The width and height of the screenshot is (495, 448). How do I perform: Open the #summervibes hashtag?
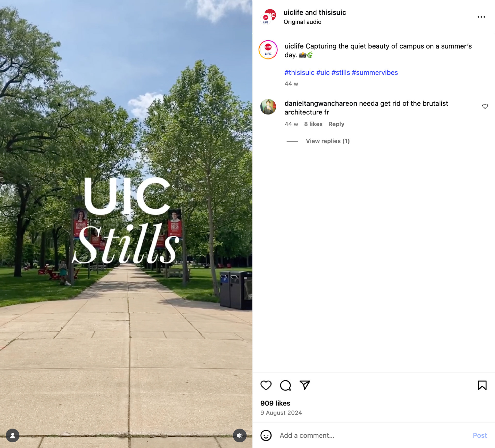coord(375,72)
